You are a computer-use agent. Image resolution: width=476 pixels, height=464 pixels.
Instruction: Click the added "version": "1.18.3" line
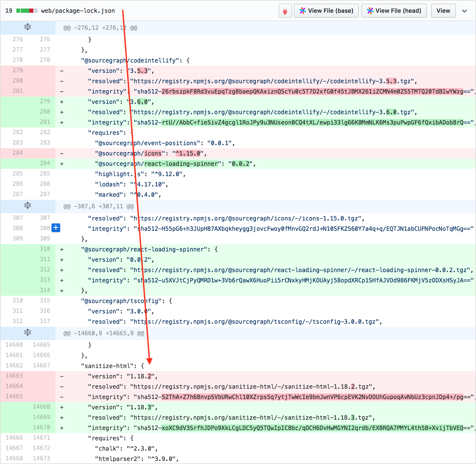[123, 407]
